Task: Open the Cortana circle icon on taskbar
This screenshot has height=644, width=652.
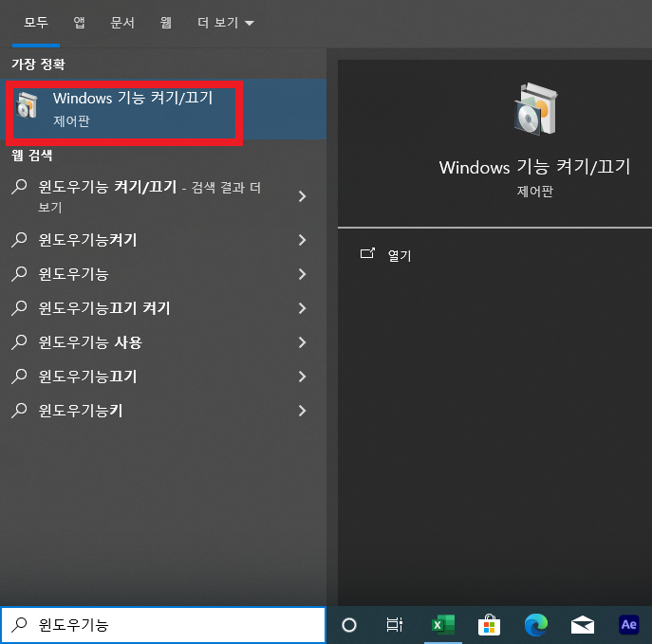Action: click(349, 625)
